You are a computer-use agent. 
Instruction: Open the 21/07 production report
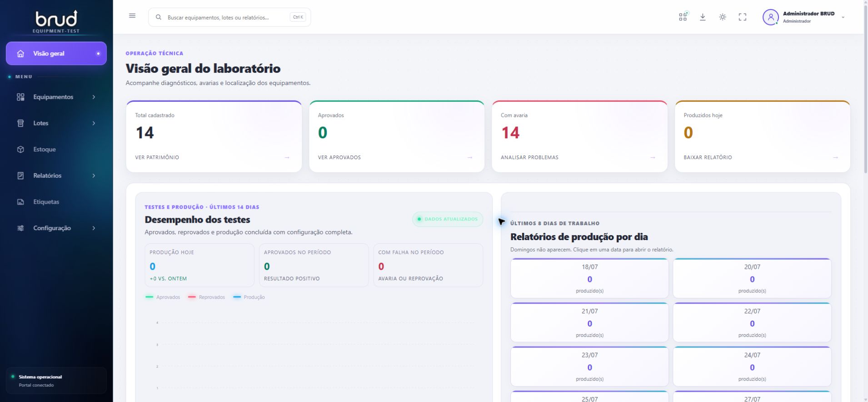(589, 322)
